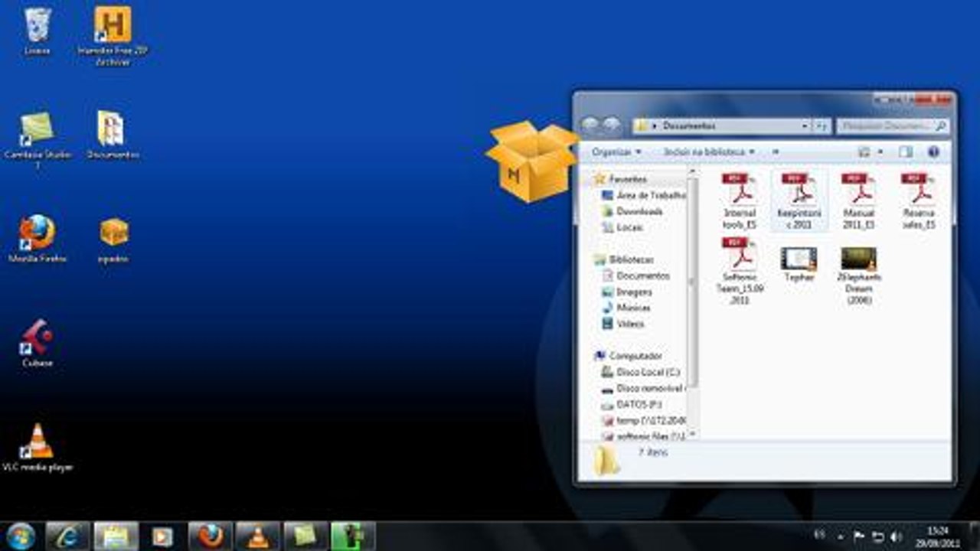Select the Camtasia Studio desktop shortcut
Viewport: 980px width, 551px height.
(x=37, y=139)
